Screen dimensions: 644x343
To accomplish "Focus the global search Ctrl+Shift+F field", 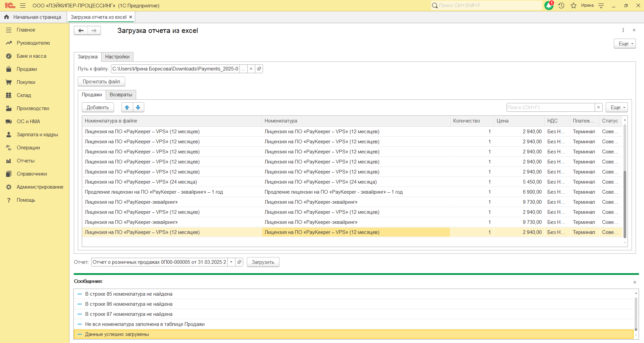I will click(486, 5).
